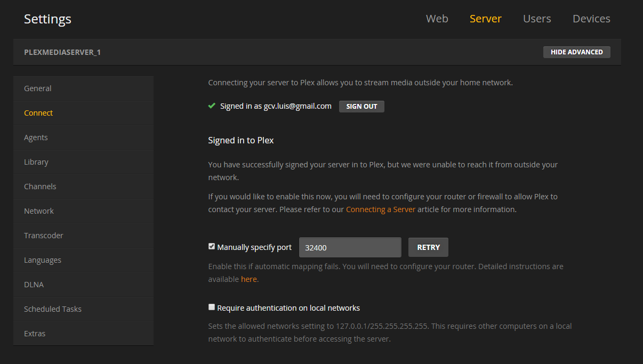Go to the Devices tab
This screenshot has width=643, height=364.
click(x=591, y=19)
